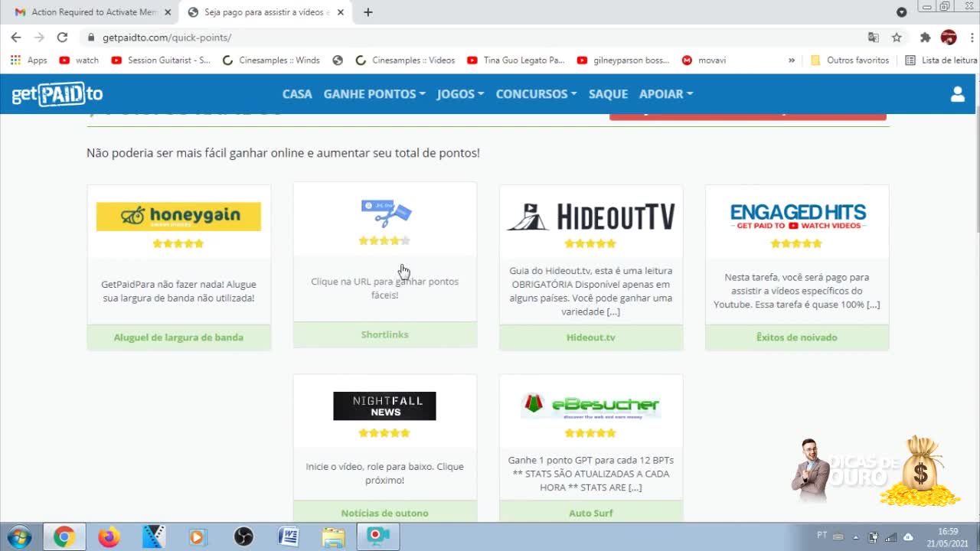Open Chrome from the taskbar
The image size is (980, 551).
pyautogui.click(x=64, y=537)
